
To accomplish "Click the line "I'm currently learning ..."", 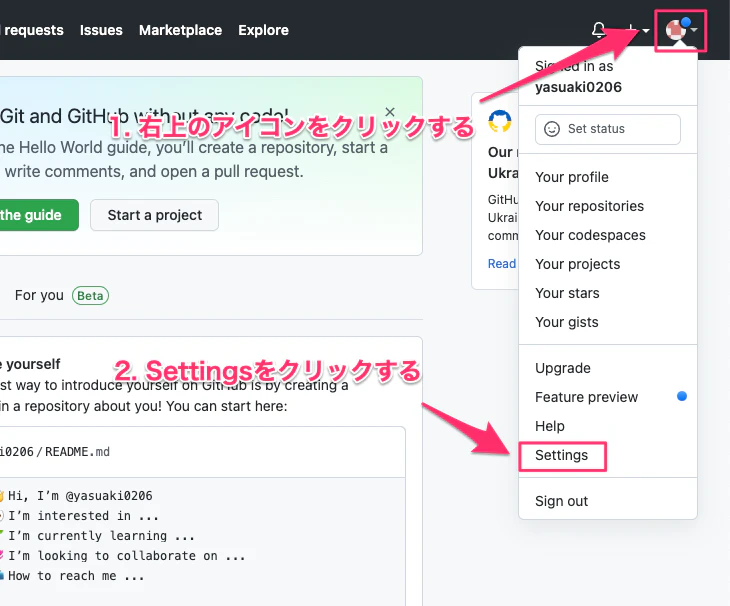I will click(101, 536).
